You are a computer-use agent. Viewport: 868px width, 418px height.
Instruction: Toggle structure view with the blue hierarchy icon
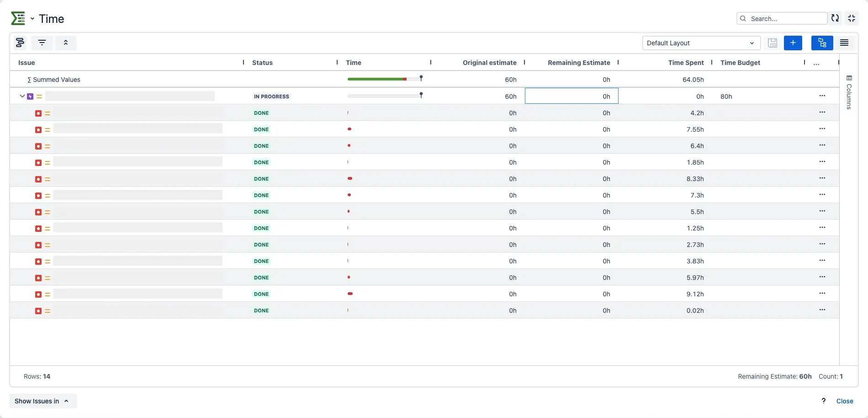[x=822, y=43]
